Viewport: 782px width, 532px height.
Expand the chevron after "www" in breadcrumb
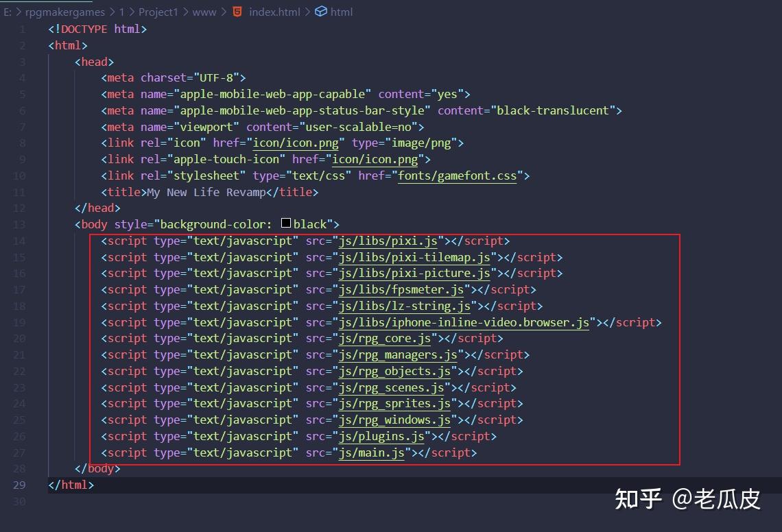click(224, 12)
